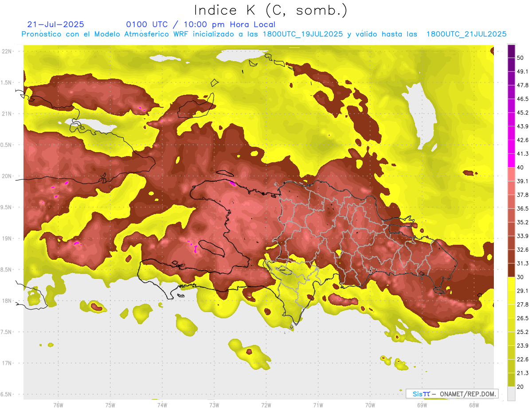Click the legend value '39.1'
Image resolution: width=532 pixels, height=411 pixels.
(x=523, y=181)
